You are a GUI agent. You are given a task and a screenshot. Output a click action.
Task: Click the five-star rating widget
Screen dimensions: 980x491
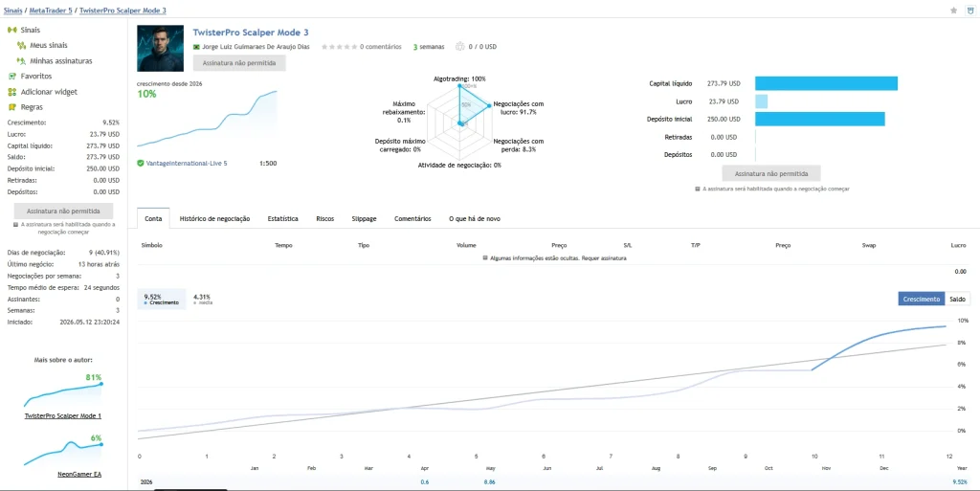click(x=340, y=47)
